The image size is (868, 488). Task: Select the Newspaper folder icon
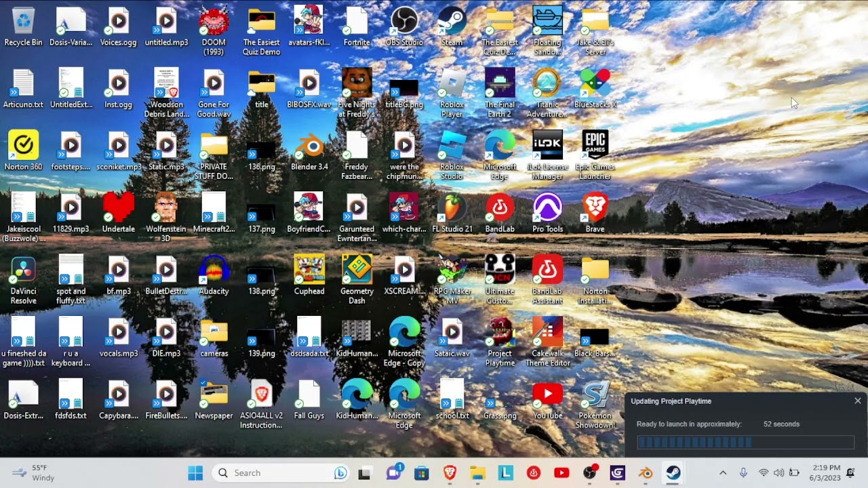214,401
